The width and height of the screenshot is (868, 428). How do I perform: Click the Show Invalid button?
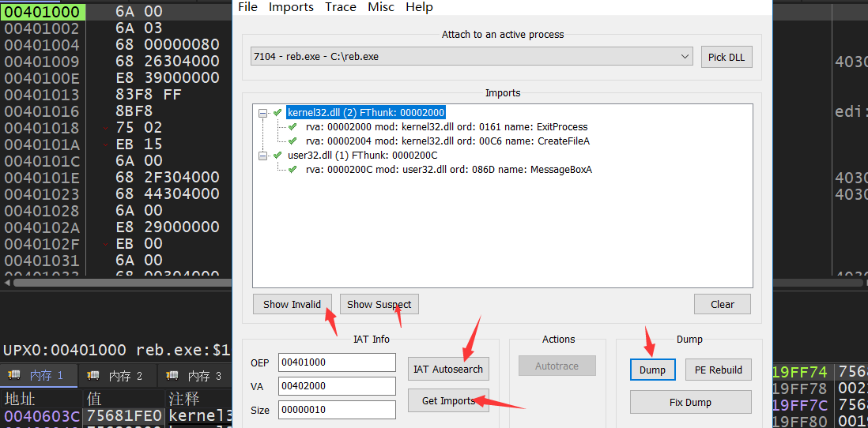pos(292,304)
